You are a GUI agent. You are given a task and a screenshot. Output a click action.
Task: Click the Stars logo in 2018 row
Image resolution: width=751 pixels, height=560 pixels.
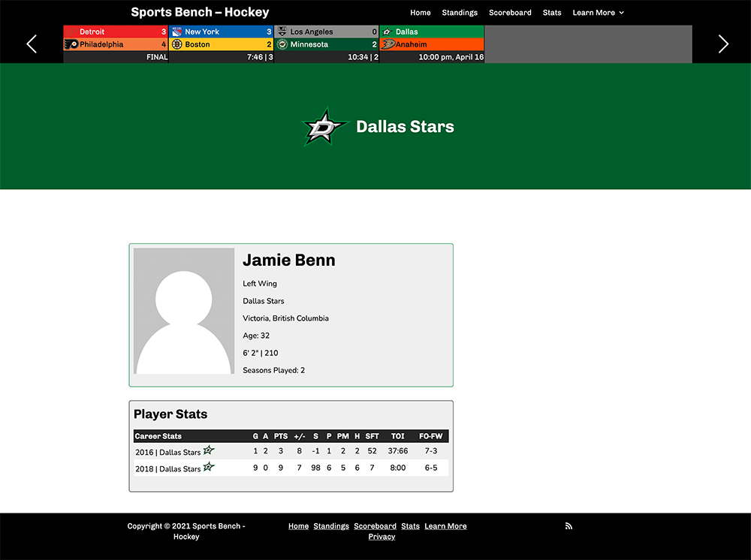[209, 467]
